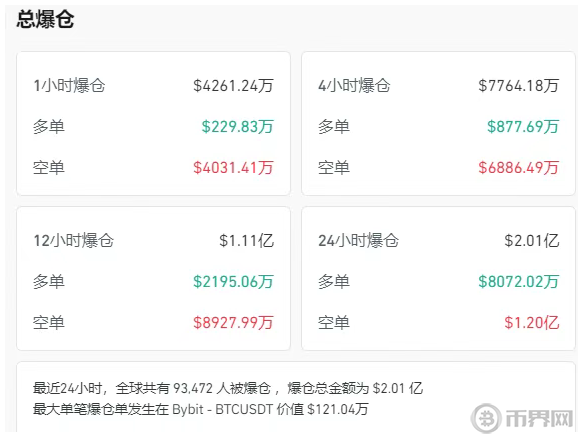This screenshot has width=584, height=446.
Task: Click the Bybit - BTCUSDT largest liquidation text
Action: tap(222, 409)
